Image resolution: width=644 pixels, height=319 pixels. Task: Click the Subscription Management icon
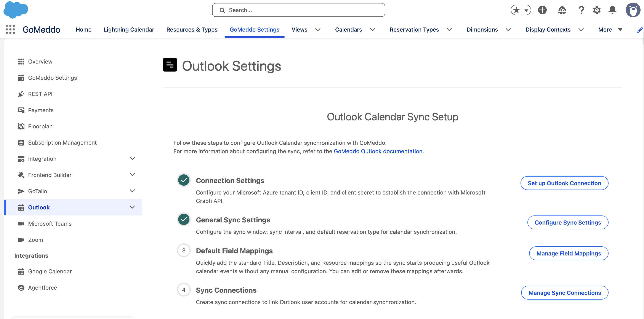[x=21, y=143]
